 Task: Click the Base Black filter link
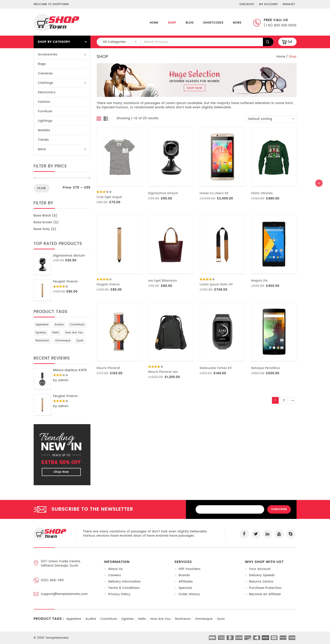click(45, 215)
